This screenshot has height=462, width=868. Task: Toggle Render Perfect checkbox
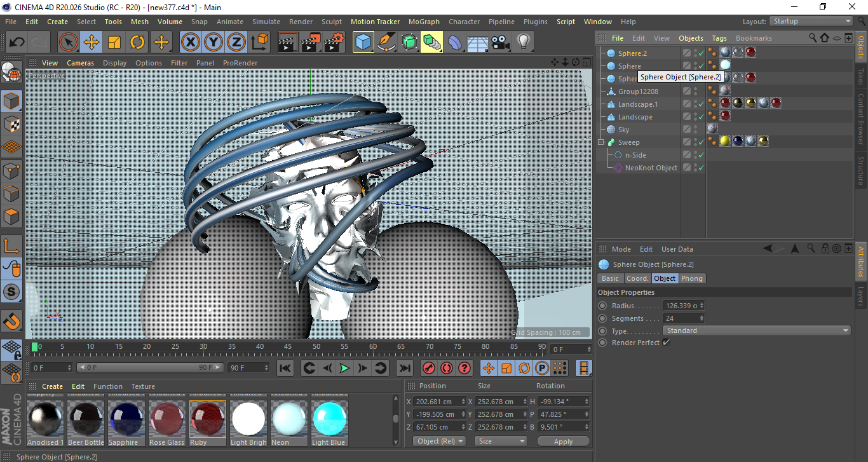[667, 343]
